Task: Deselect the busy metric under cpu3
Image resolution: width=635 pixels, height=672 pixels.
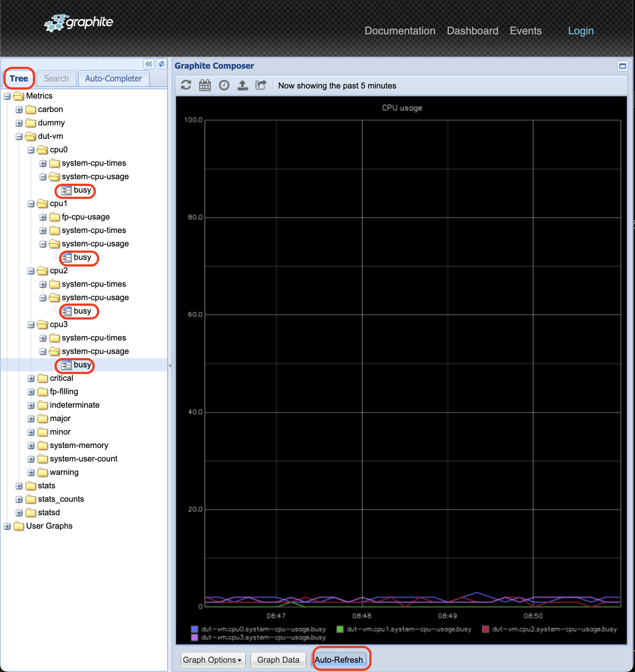Action: pyautogui.click(x=82, y=365)
